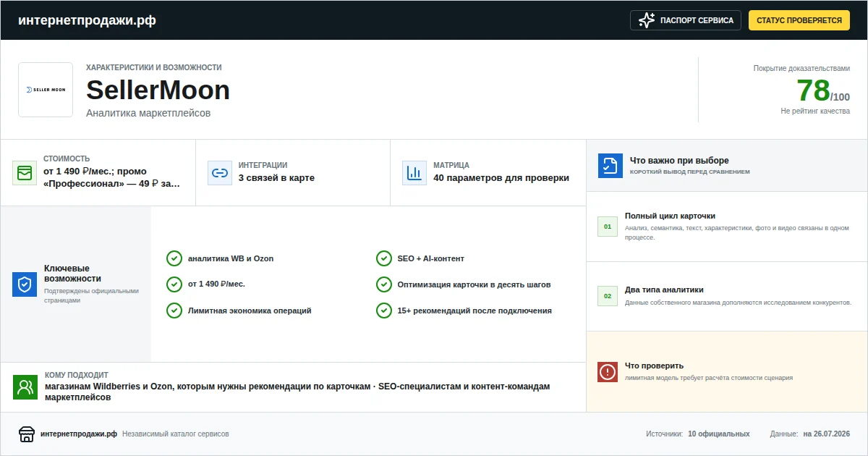This screenshot has width=868, height=456.
Task: Click the Оптимизация карточки в десять шагов text
Action: tap(475, 284)
